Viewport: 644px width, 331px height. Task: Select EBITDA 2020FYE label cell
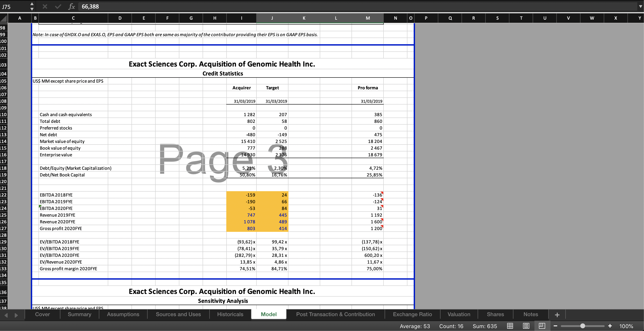click(x=73, y=208)
